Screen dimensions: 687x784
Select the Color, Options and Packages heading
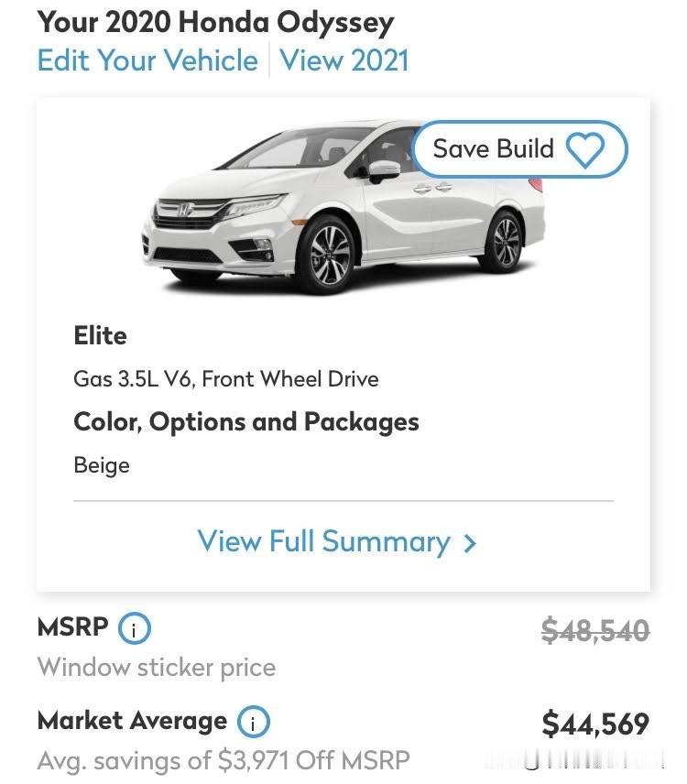(x=245, y=421)
